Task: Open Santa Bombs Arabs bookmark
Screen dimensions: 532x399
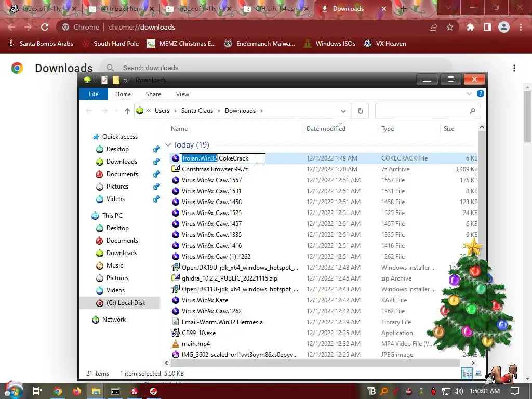Action: [x=41, y=44]
